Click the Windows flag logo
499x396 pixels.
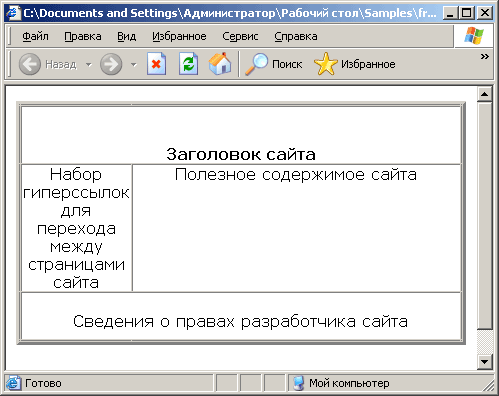click(x=474, y=36)
